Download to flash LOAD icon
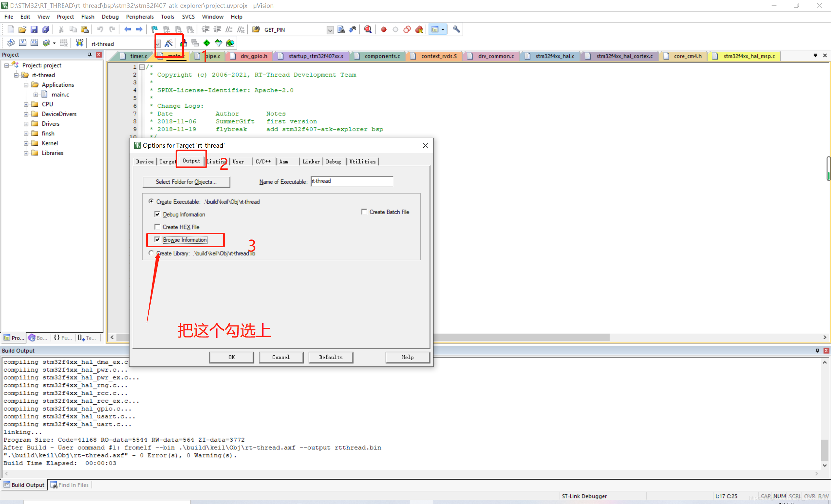The height and width of the screenshot is (504, 831). tap(79, 43)
